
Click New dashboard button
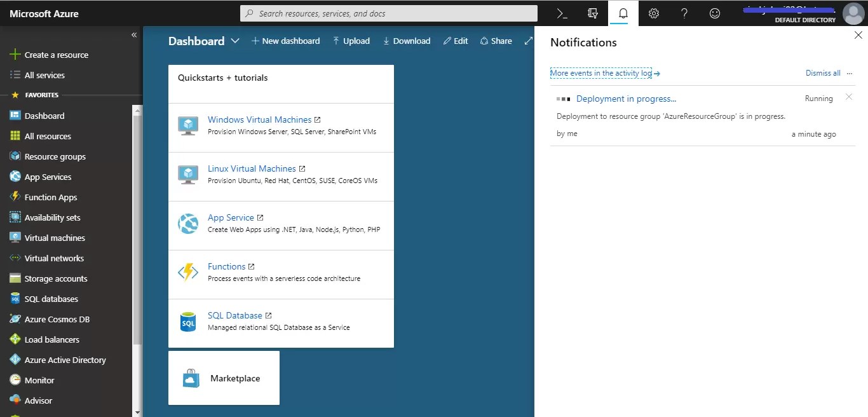point(285,41)
